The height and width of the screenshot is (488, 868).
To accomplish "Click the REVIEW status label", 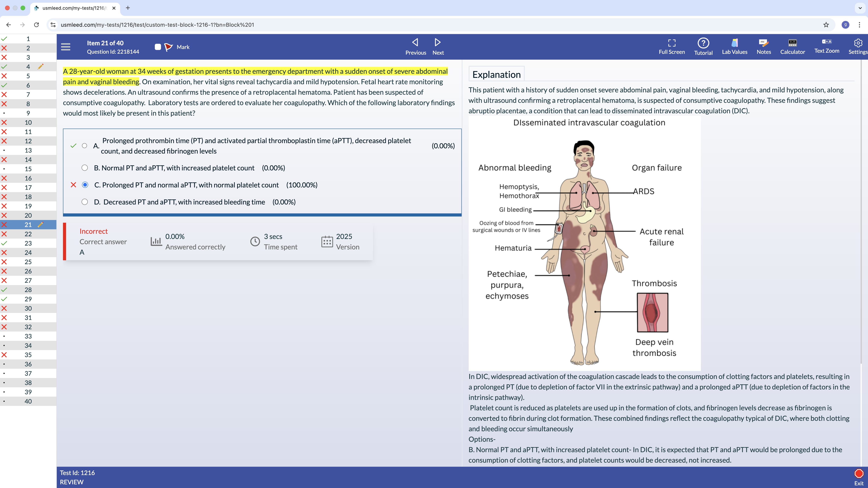I will tap(72, 482).
